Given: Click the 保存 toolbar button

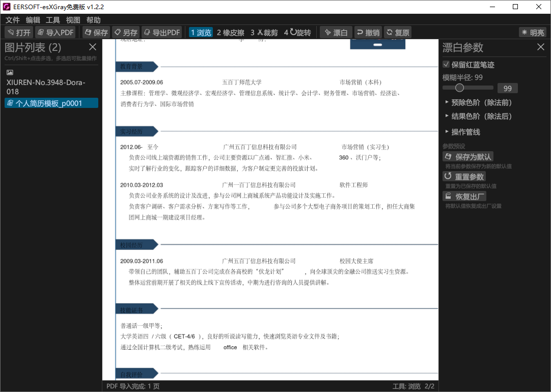Looking at the screenshot, I should point(96,33).
